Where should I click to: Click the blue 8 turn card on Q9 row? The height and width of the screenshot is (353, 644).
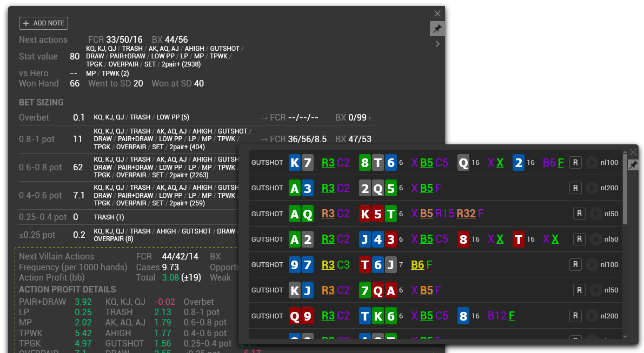coord(463,316)
